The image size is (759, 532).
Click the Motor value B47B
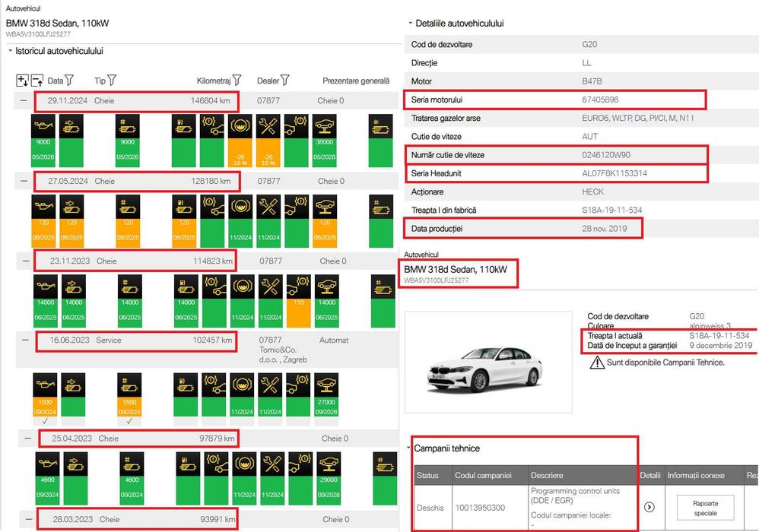click(x=592, y=81)
